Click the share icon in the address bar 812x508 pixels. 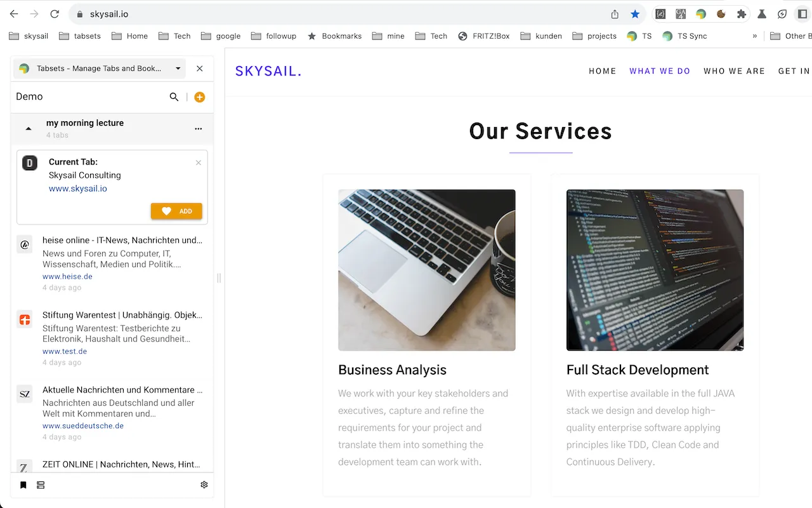click(x=614, y=13)
